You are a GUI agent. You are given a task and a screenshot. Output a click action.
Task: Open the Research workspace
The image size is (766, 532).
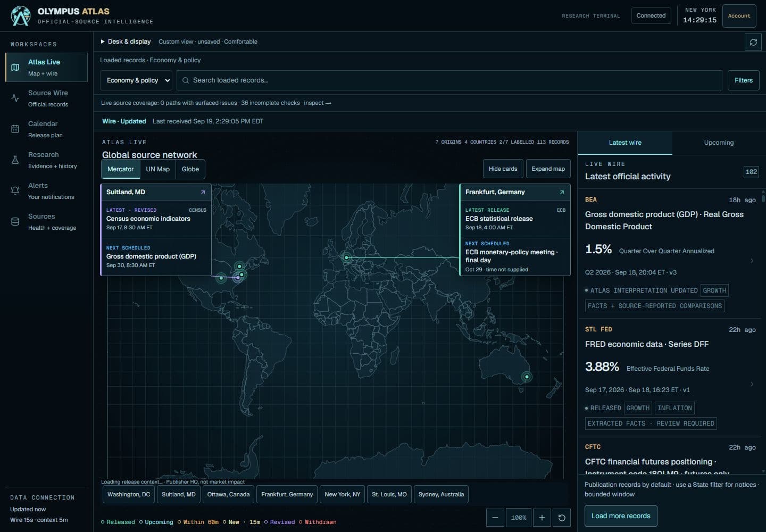click(x=46, y=160)
